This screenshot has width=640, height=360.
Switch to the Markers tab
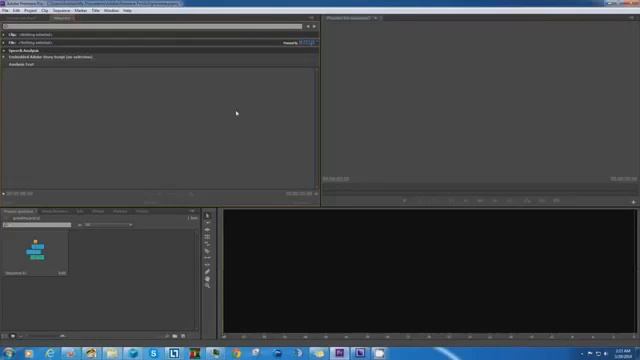120,211
